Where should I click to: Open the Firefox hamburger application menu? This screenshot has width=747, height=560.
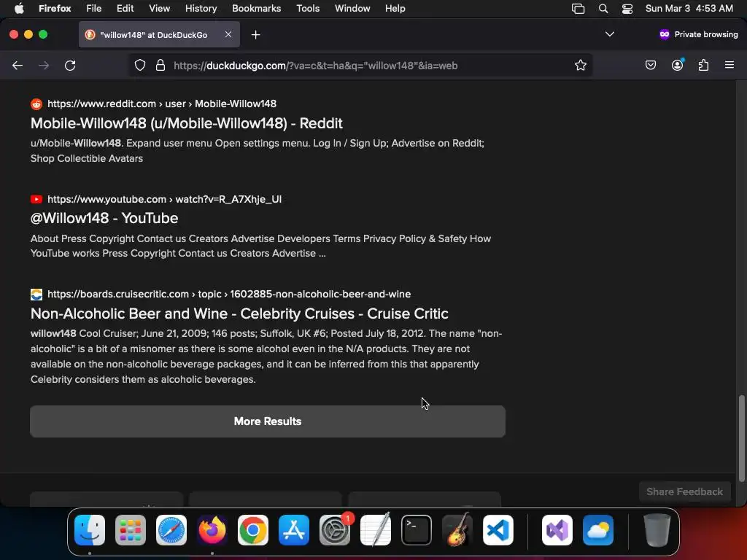point(729,65)
